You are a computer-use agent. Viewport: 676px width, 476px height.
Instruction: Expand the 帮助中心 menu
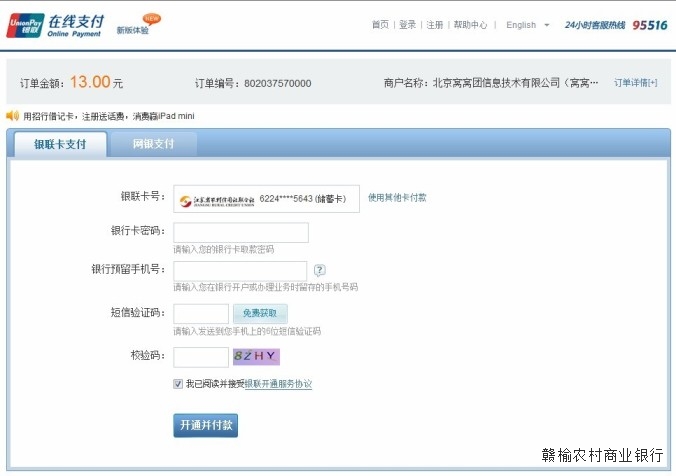pyautogui.click(x=470, y=25)
